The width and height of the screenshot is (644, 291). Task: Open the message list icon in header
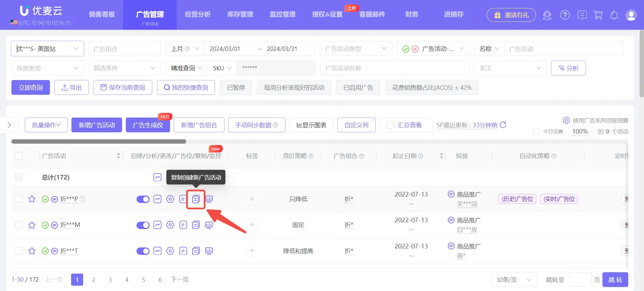coord(582,15)
